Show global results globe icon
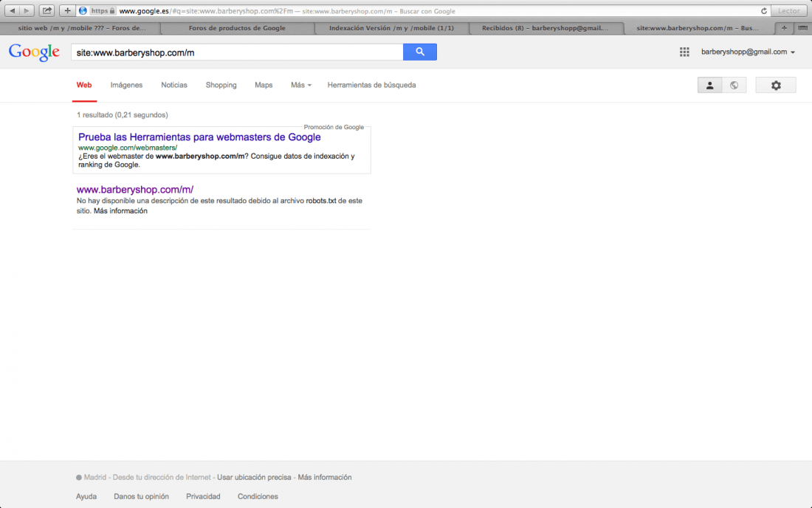This screenshot has width=812, height=508. (734, 86)
